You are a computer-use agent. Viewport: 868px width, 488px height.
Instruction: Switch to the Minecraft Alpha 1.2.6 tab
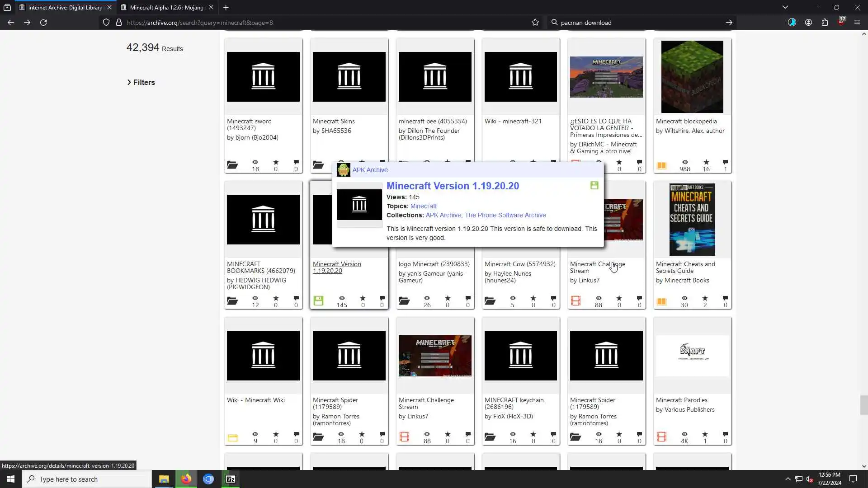pos(166,7)
